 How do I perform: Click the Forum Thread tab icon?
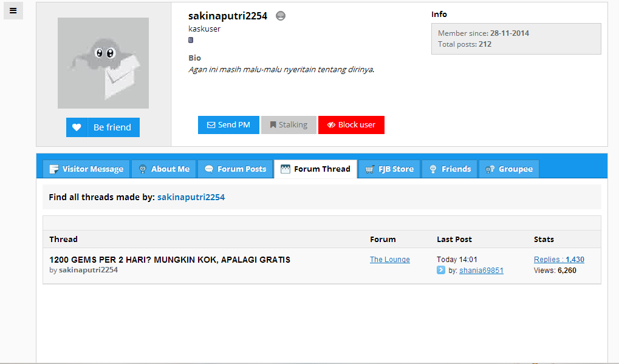point(286,169)
